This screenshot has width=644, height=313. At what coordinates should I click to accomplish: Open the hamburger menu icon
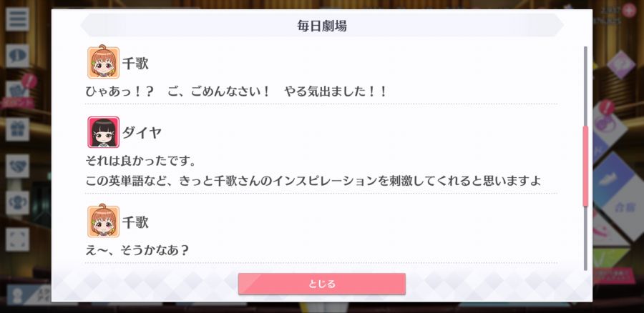pyautogui.click(x=17, y=19)
